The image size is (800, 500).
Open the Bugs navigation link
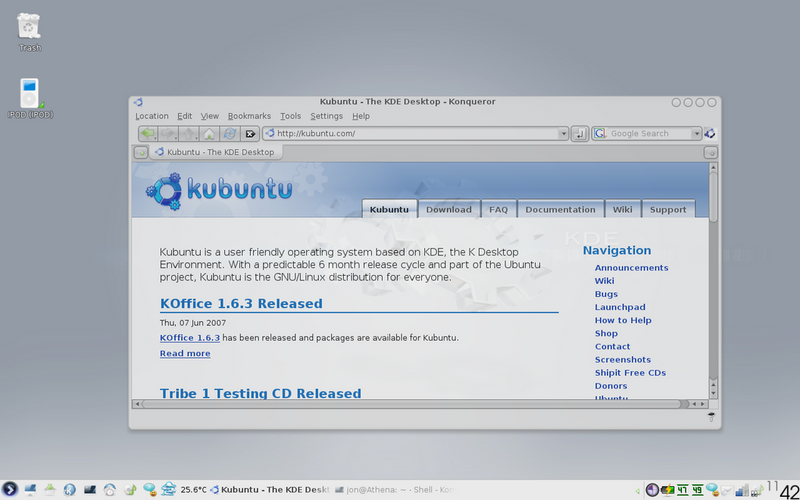click(606, 294)
